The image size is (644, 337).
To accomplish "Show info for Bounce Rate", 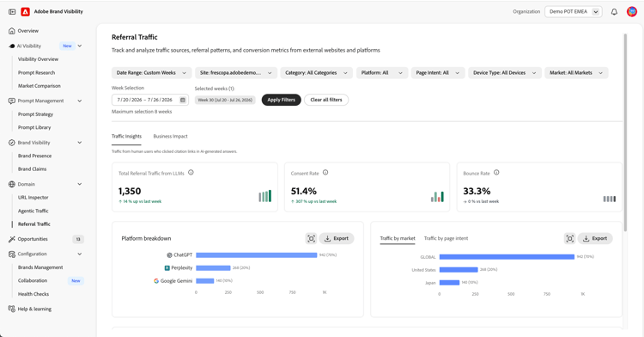I will [496, 173].
